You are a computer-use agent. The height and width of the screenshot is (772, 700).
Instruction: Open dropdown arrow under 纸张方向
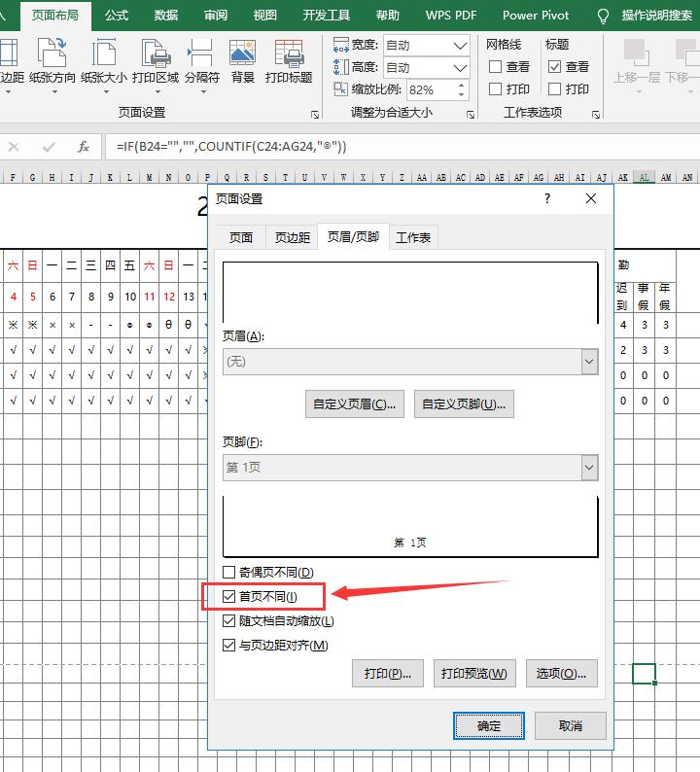point(54,92)
